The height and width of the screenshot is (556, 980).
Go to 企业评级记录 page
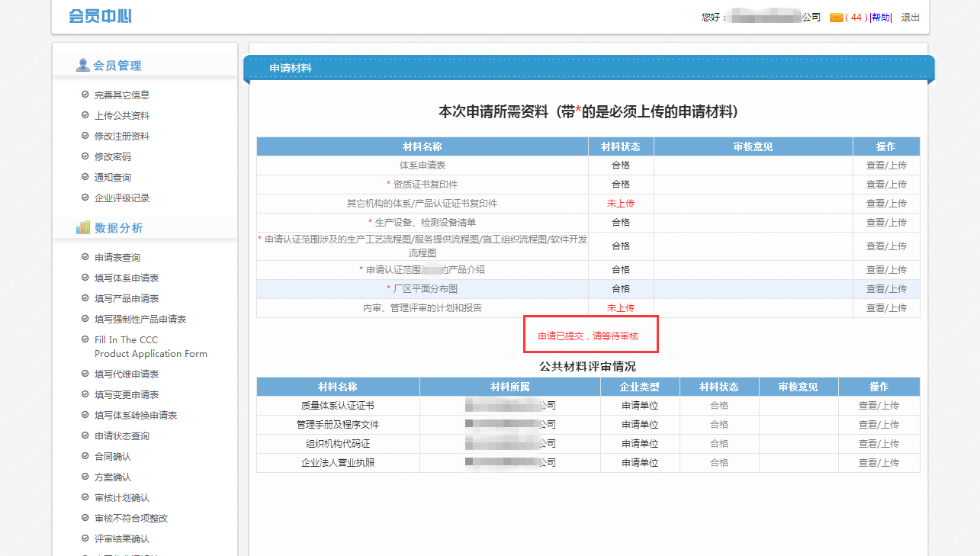click(122, 198)
